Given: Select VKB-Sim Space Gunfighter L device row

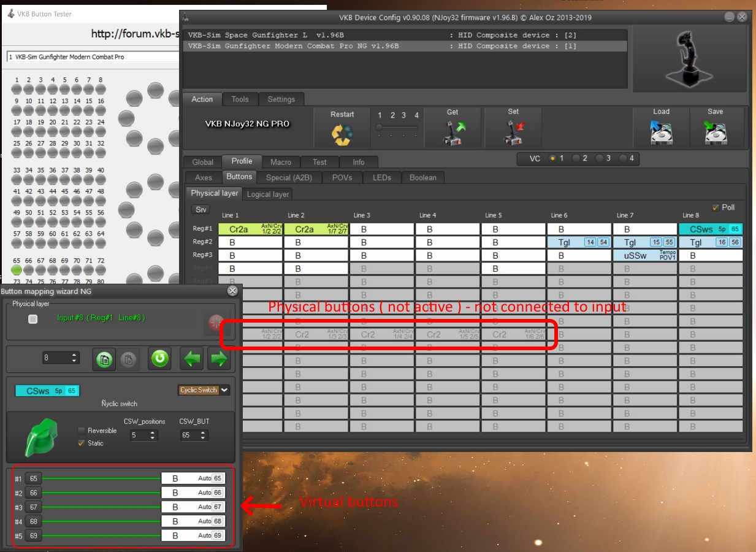Looking at the screenshot, I should tap(406, 36).
